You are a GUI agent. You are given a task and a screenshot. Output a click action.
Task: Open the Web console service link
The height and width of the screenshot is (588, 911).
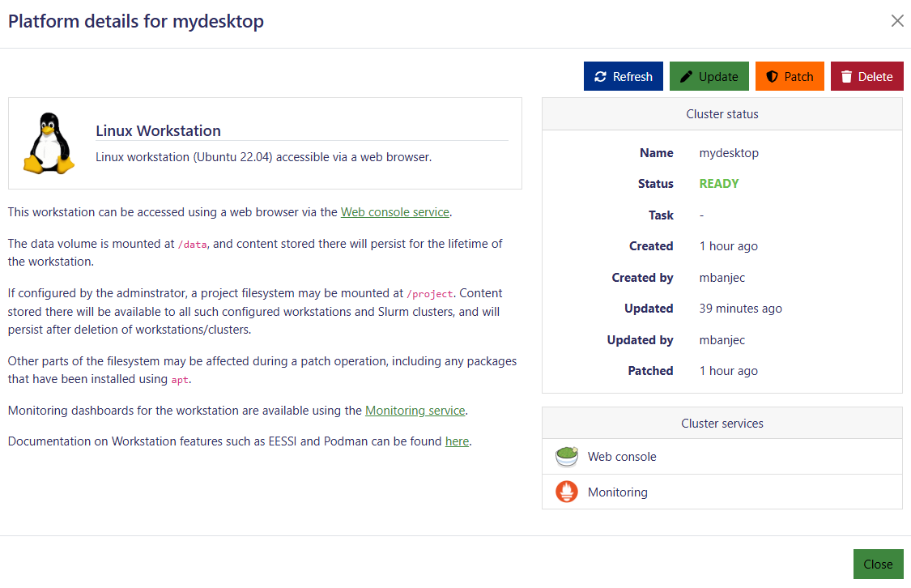tap(394, 212)
